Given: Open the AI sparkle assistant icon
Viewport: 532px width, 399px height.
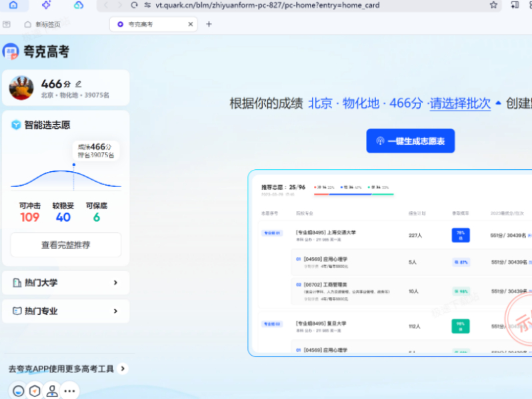Looking at the screenshot, I should (46, 5).
